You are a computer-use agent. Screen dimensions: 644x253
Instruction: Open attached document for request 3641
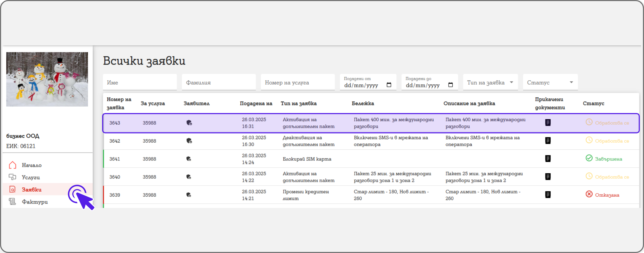548,158
